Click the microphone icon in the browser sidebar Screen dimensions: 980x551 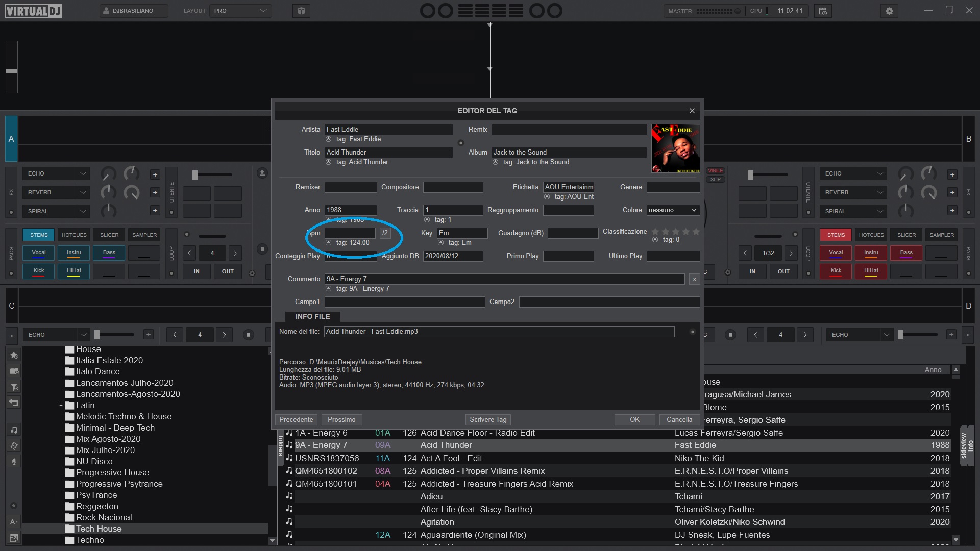click(x=14, y=461)
